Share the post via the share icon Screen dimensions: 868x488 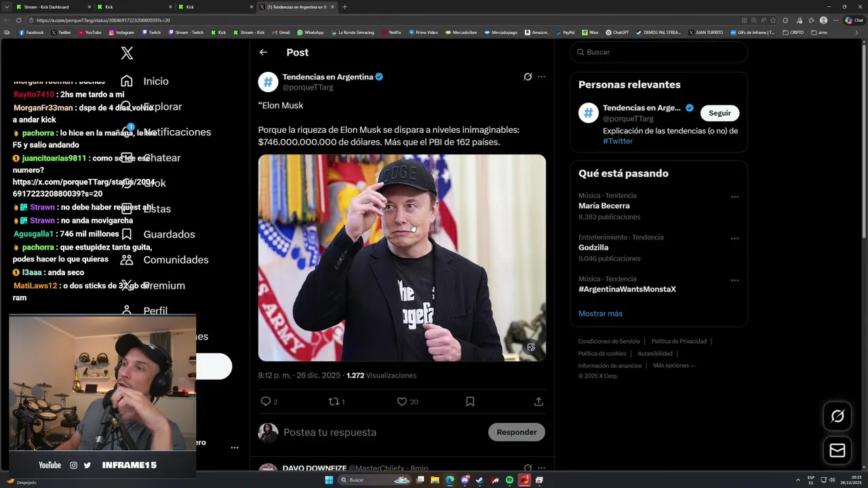point(538,401)
